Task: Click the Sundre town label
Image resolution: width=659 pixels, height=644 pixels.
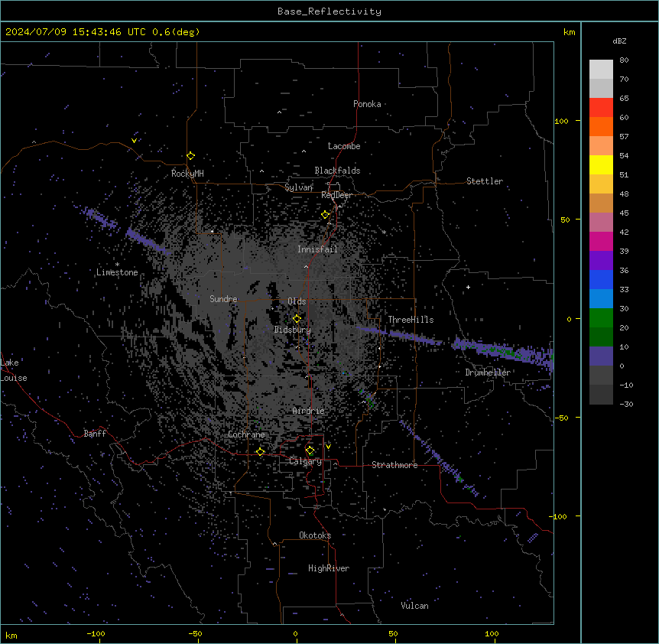Action: 223,299
